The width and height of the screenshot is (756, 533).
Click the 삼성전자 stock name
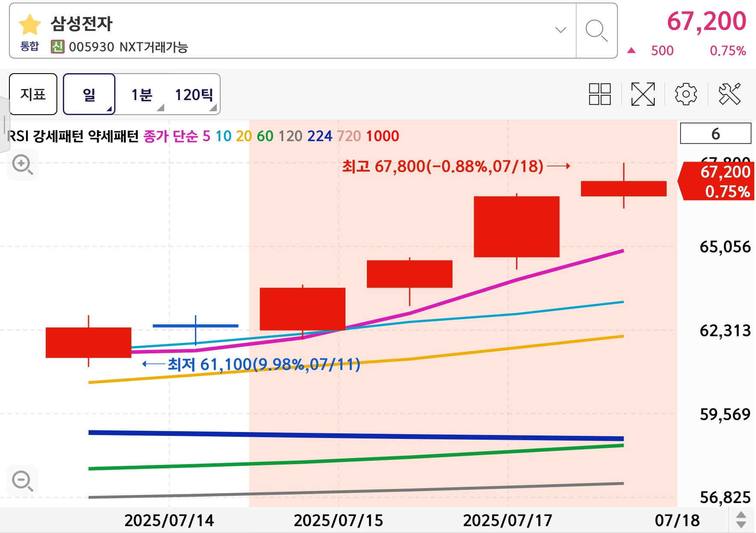(x=82, y=23)
